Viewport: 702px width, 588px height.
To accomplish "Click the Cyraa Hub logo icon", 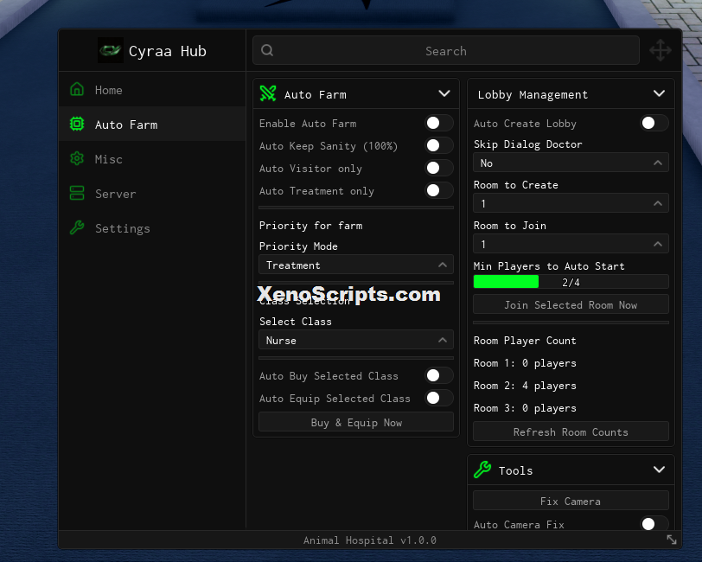I will click(111, 51).
